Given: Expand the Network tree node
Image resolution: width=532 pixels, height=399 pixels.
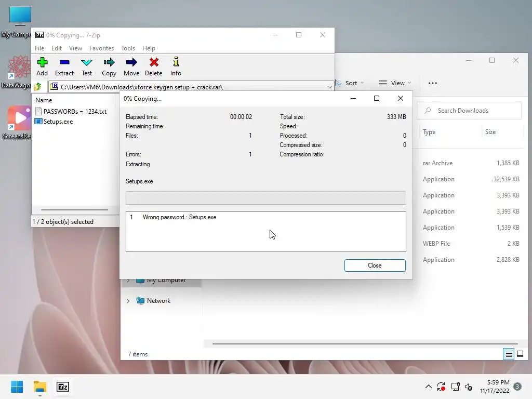Looking at the screenshot, I should click(128, 301).
